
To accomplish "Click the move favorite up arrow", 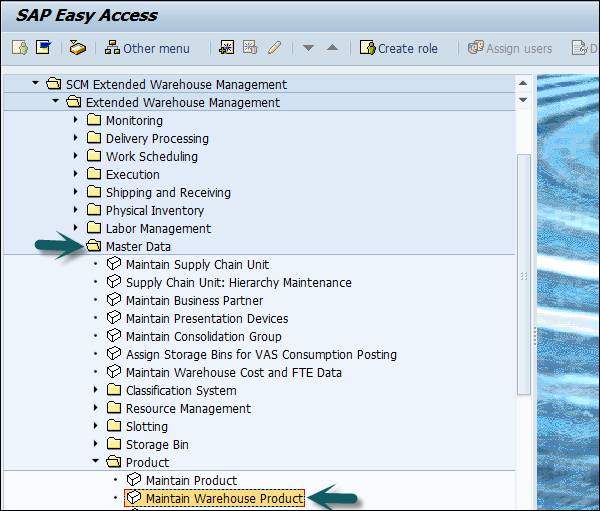I will point(332,48).
